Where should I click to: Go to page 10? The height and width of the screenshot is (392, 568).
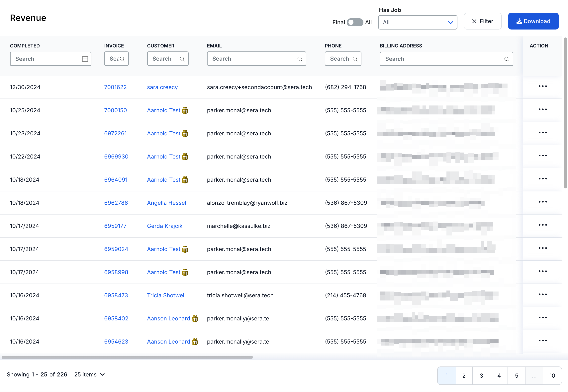tap(552, 375)
